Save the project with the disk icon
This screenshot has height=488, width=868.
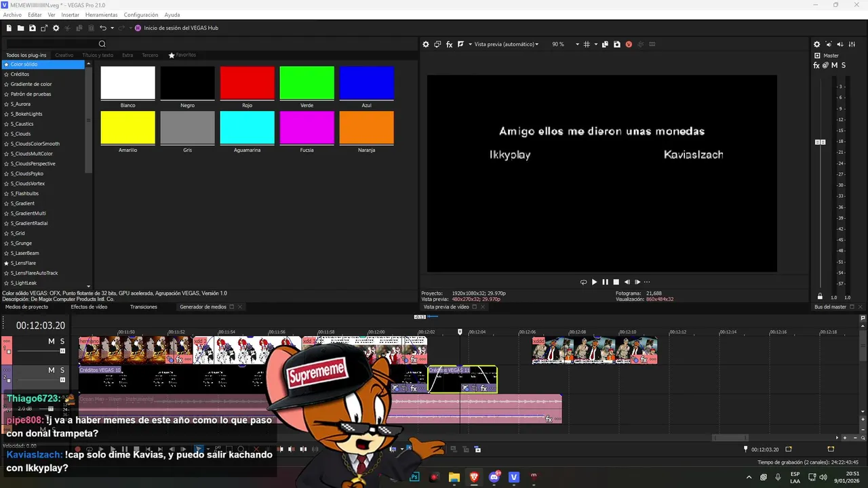(x=32, y=28)
